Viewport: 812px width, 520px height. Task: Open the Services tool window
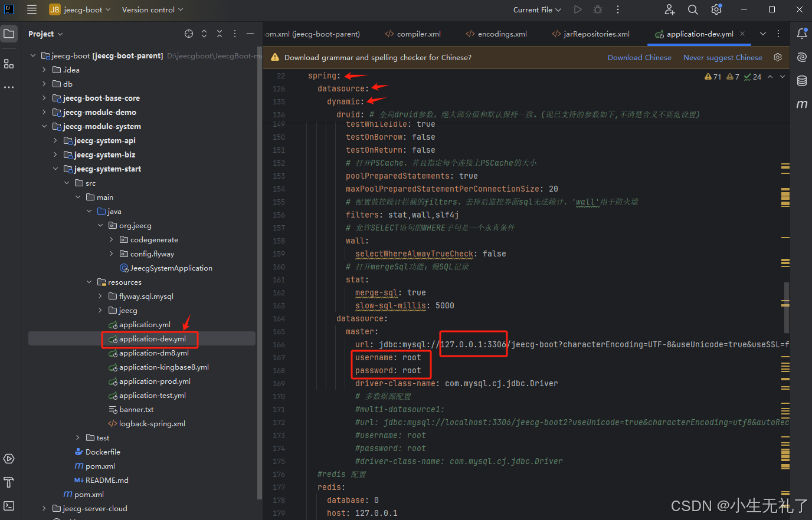(9, 459)
